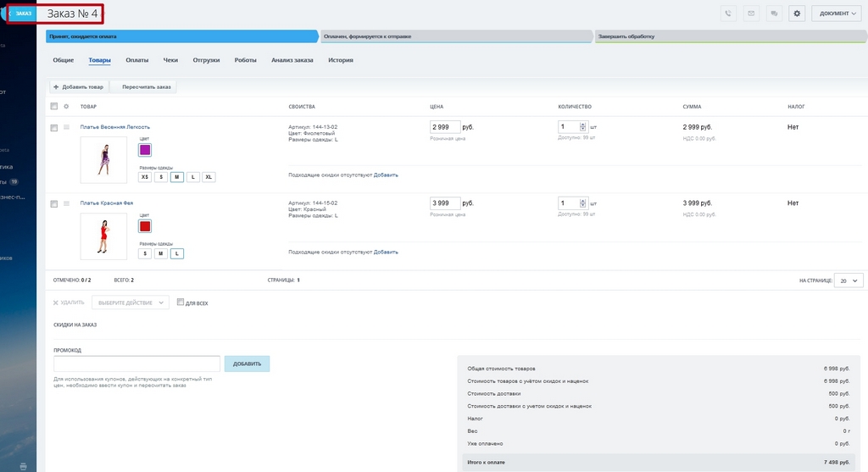Image resolution: width=868 pixels, height=472 pixels.
Task: Open the ДОКУМЕНТ dropdown
Action: 837,14
